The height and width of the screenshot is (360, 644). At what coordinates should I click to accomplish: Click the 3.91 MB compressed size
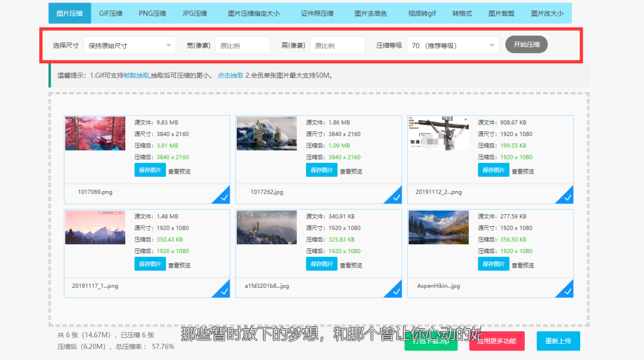point(167,146)
